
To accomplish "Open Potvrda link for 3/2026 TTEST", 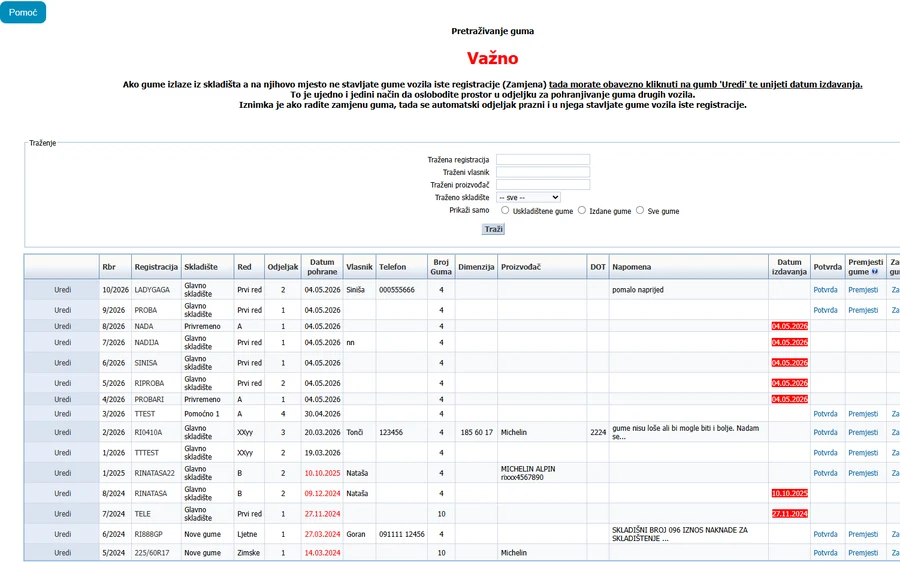I will (x=825, y=414).
